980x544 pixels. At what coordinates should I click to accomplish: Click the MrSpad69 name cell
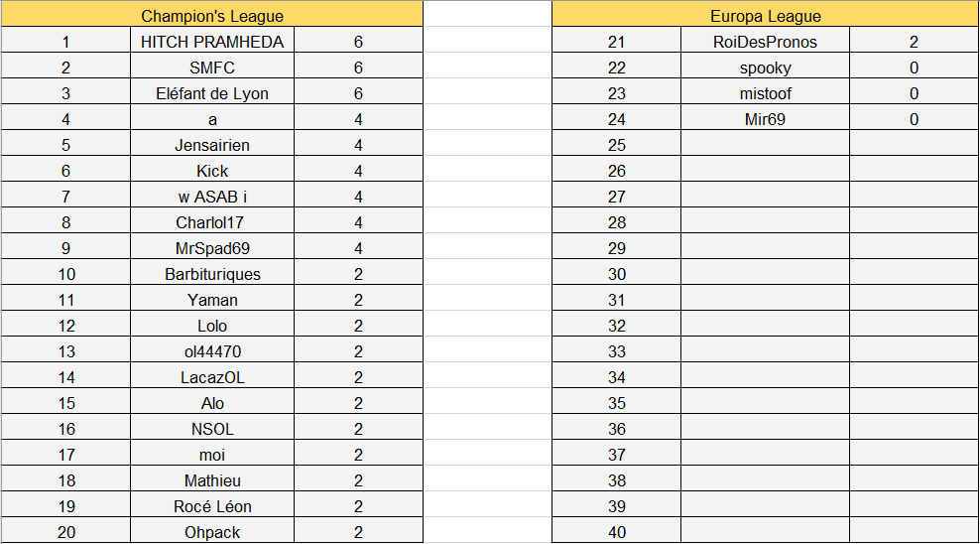[x=212, y=248]
